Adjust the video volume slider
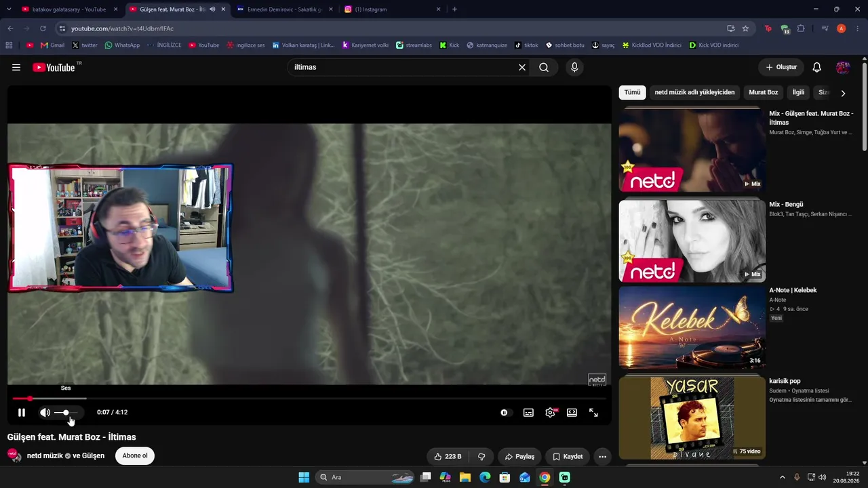 pos(66,412)
